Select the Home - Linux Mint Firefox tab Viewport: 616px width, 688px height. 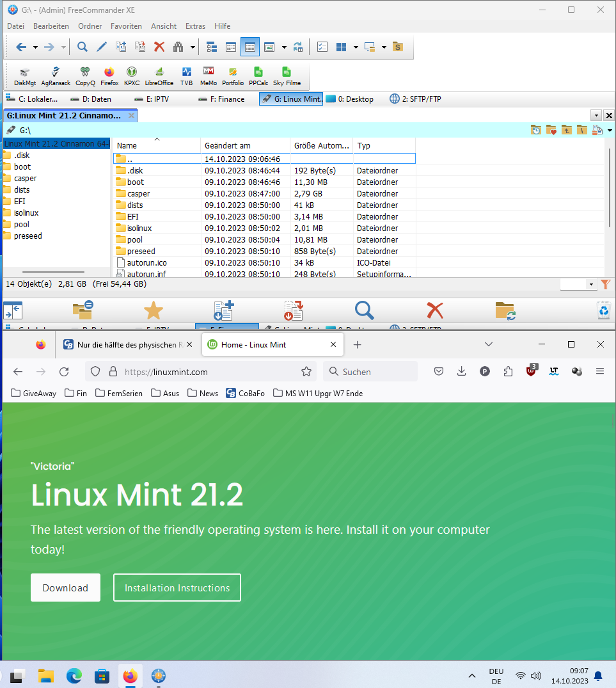coord(272,345)
